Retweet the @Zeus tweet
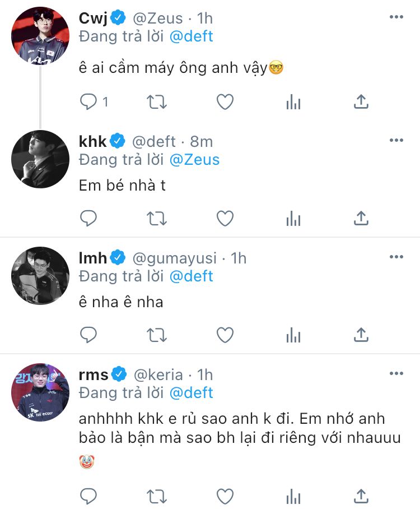 [156, 101]
